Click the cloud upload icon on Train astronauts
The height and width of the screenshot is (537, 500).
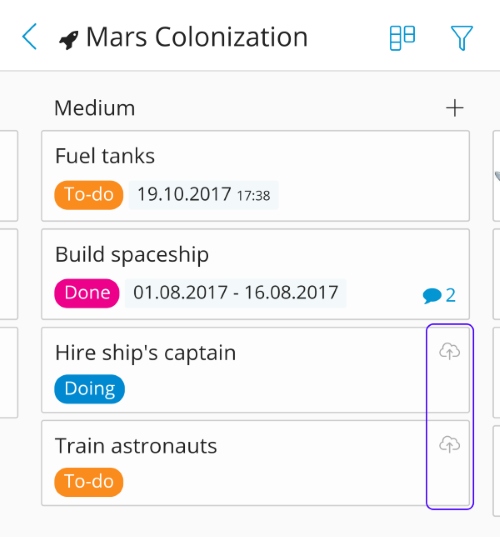pyautogui.click(x=450, y=445)
